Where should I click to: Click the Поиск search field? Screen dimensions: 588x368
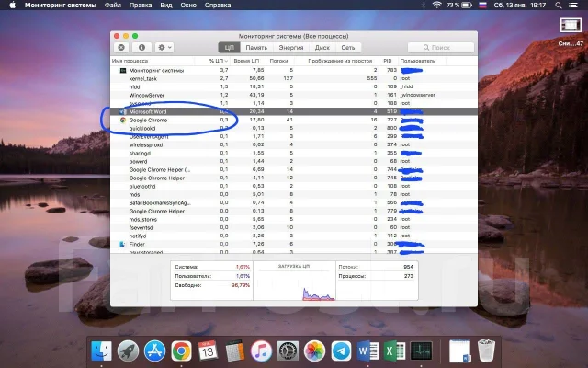click(441, 47)
